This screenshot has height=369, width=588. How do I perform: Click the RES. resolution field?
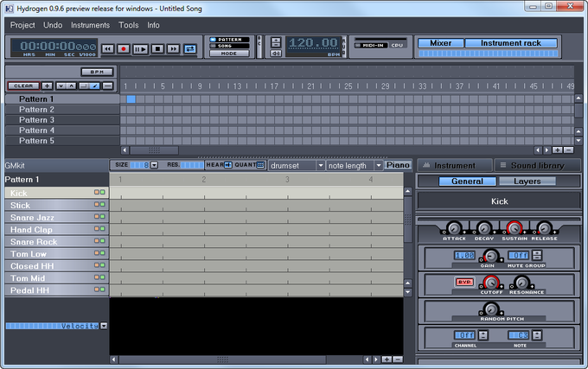coord(192,165)
